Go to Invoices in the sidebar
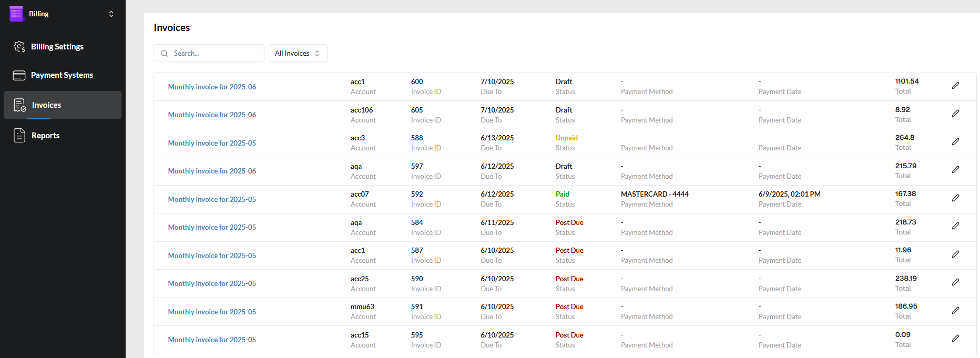The image size is (980, 358). pos(46,105)
